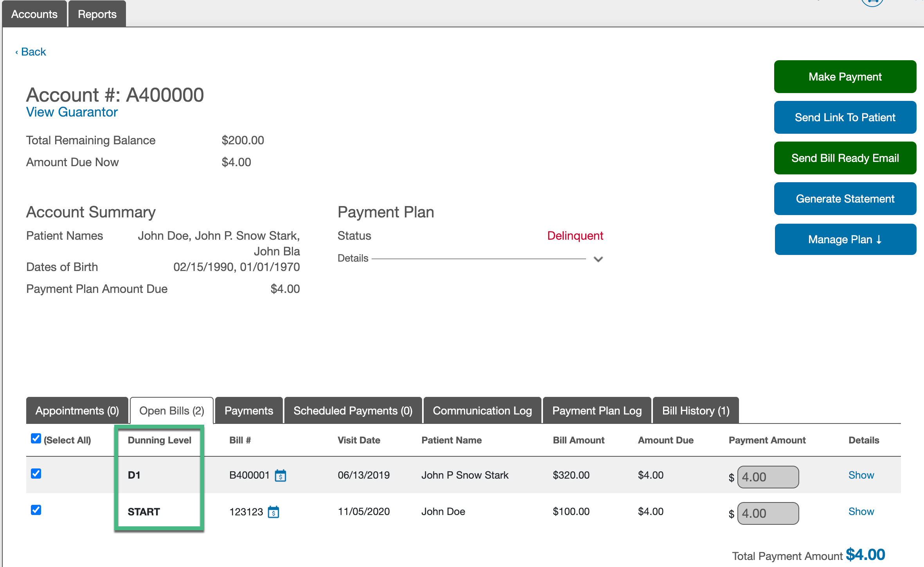Click the calendar dollar icon beside bill 123123
924x567 pixels.
pos(274,511)
